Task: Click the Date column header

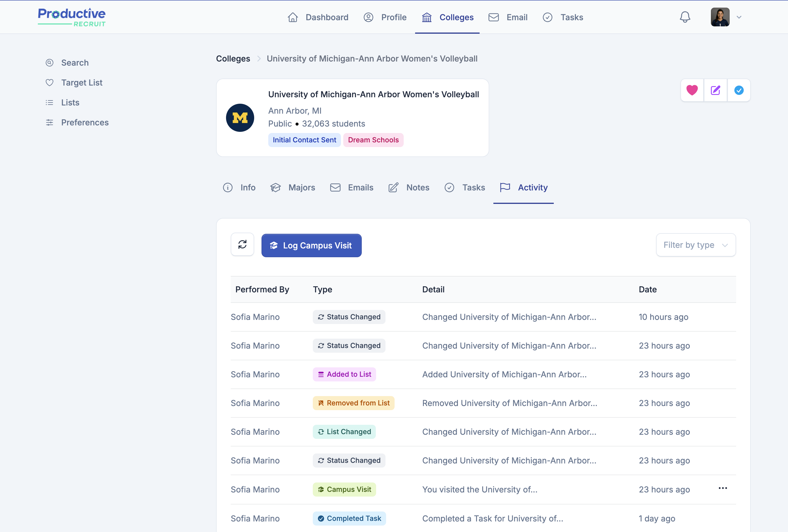Action: (x=648, y=289)
